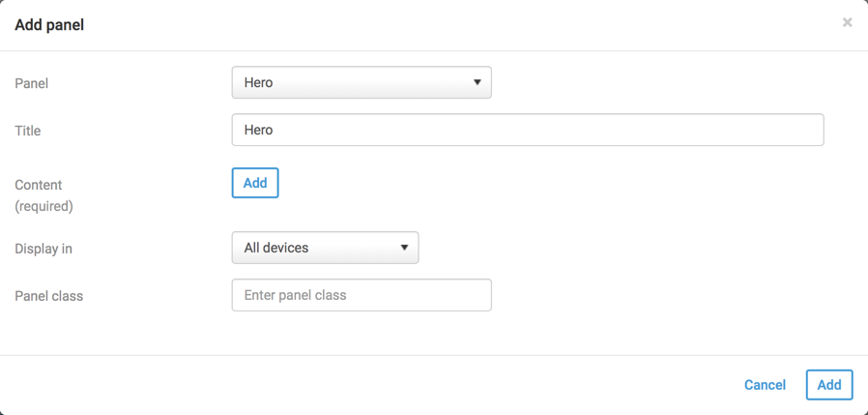The height and width of the screenshot is (415, 868).
Task: Click the (required) note under Content
Action: pyautogui.click(x=43, y=206)
